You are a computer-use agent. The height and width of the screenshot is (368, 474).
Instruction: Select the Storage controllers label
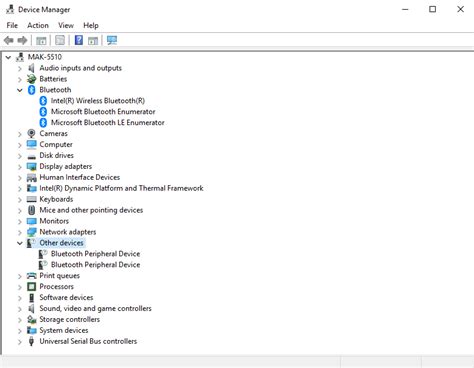[x=69, y=319]
